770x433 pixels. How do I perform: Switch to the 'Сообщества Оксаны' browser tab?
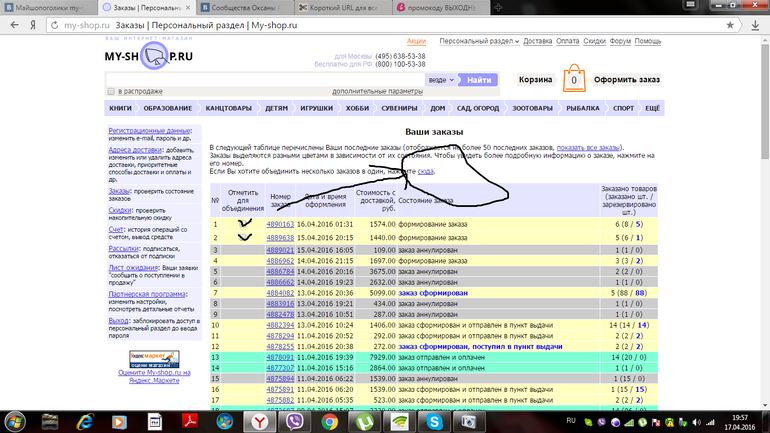click(x=243, y=6)
